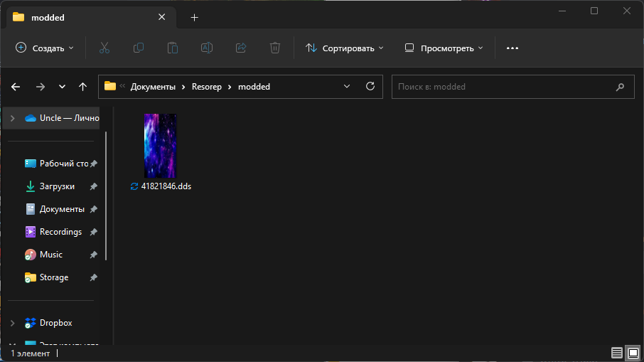Click the 41821846.dds file name
Image resolution: width=644 pixels, height=362 pixels.
coord(166,186)
